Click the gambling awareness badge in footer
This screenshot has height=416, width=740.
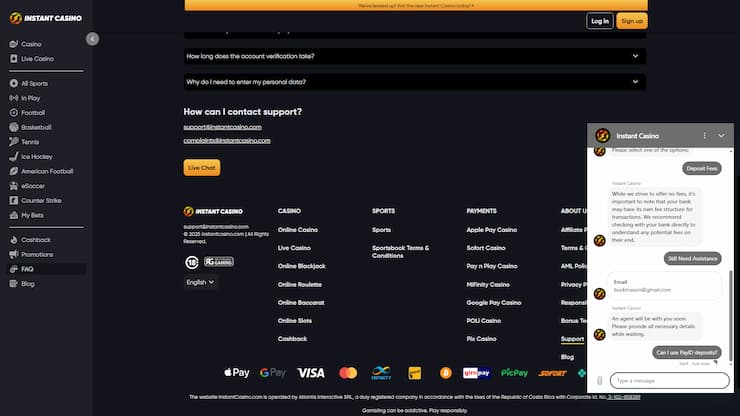pos(219,262)
